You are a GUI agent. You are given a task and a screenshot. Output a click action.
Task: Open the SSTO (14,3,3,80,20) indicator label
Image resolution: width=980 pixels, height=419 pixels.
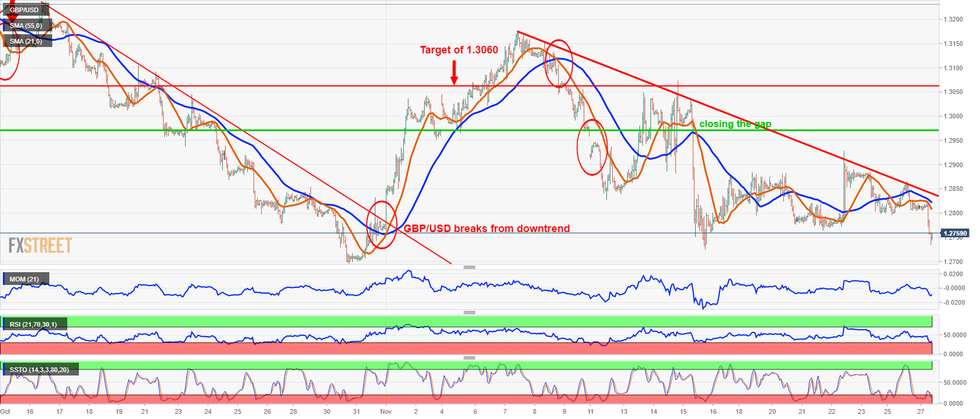[41, 370]
